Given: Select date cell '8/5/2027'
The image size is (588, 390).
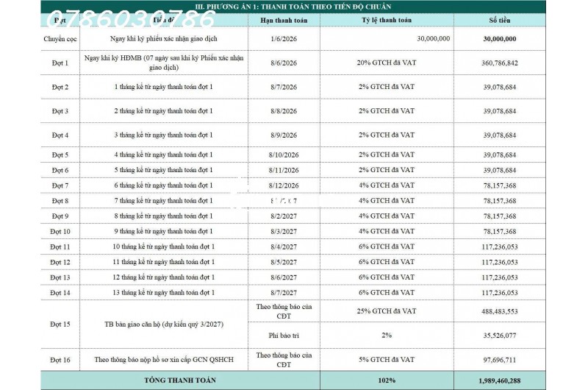Looking at the screenshot, I should pyautogui.click(x=284, y=263).
